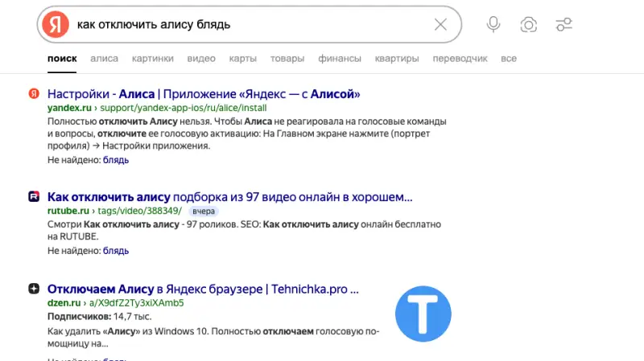
Task: Open the Rutube Как отключить алису result
Action: 229,197
